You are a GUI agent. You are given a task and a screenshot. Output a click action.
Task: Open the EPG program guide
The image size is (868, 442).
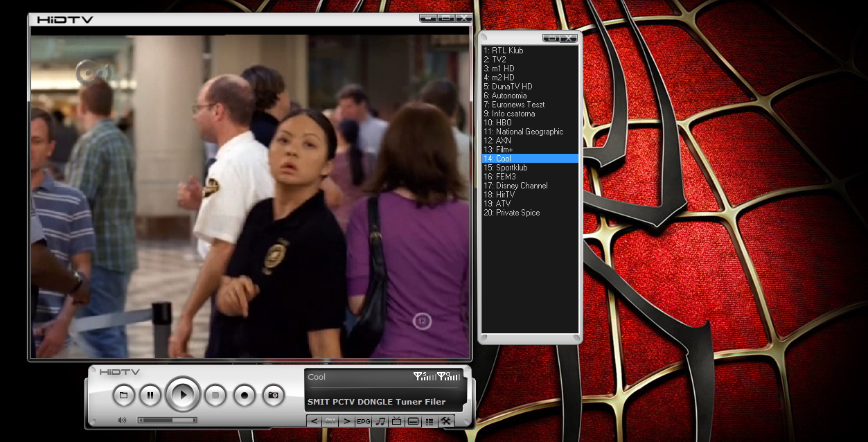tap(364, 421)
